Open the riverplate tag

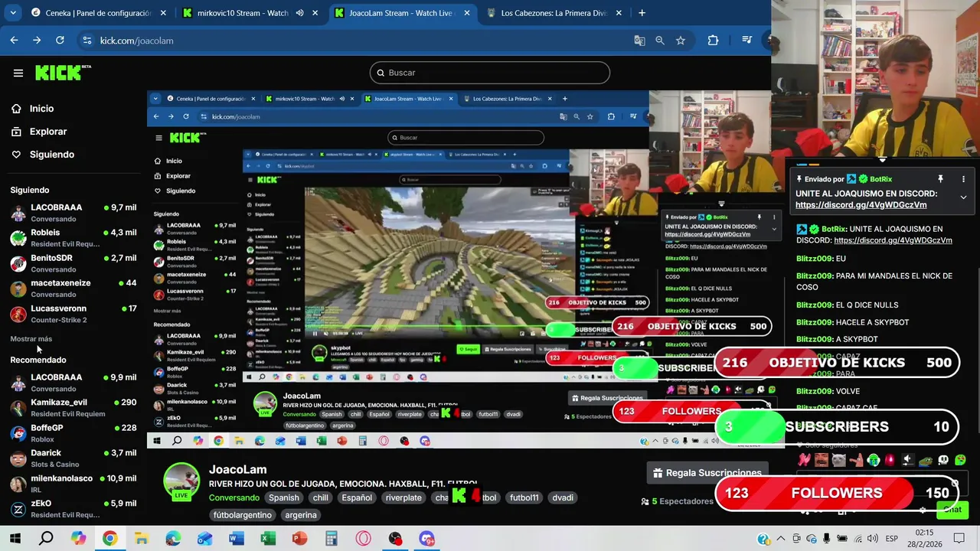(403, 497)
